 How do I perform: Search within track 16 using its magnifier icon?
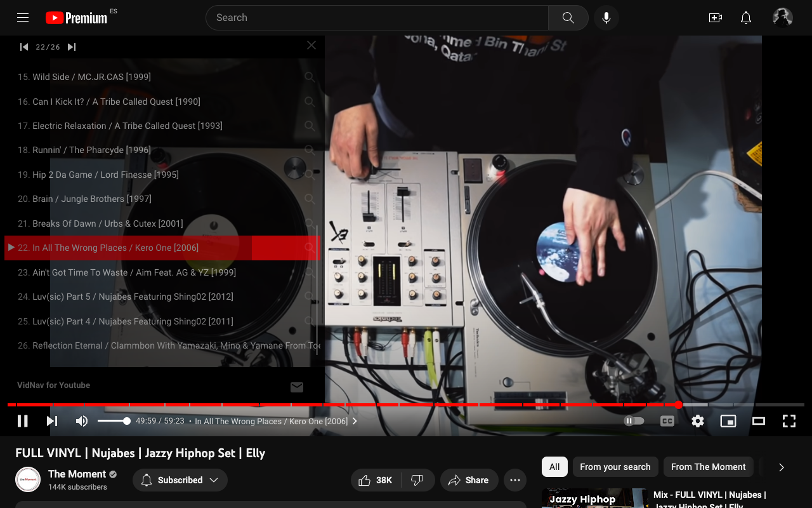pyautogui.click(x=310, y=102)
